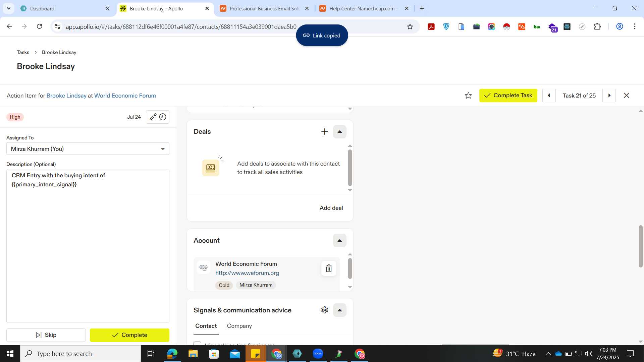The image size is (644, 362).
Task: Close the task panel with X icon
Action: [626, 96]
